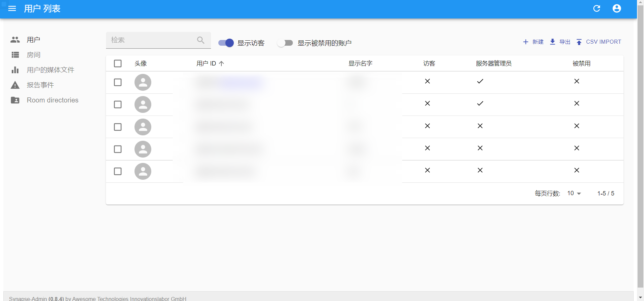Click the refresh icon in the top bar

(x=596, y=8)
